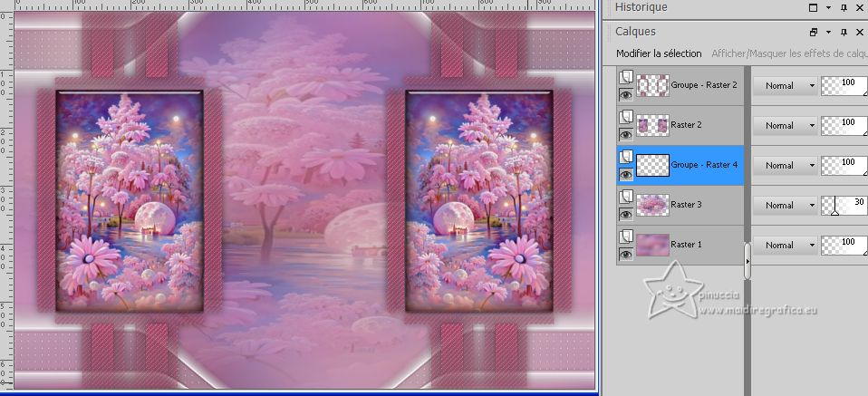868x396 pixels.
Task: Open the blend mode dropdown for Groupe - Raster 2
Action: (785, 86)
